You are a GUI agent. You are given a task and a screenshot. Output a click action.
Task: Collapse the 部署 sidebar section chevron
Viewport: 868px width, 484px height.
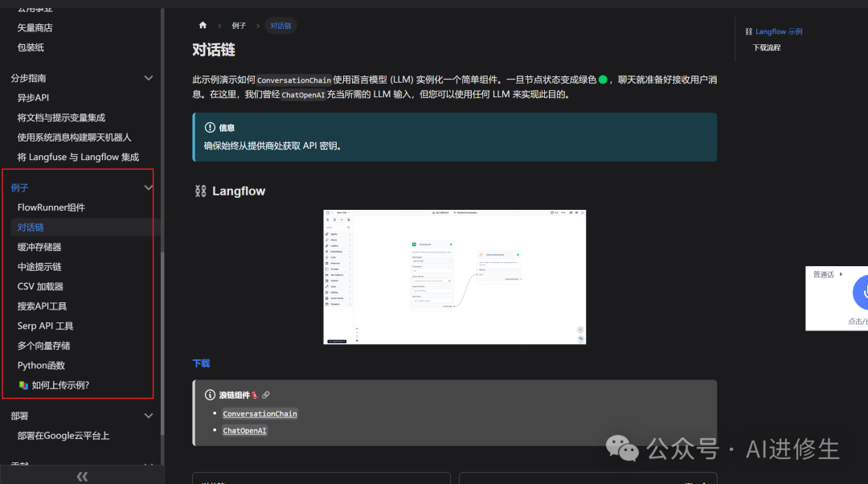click(149, 416)
